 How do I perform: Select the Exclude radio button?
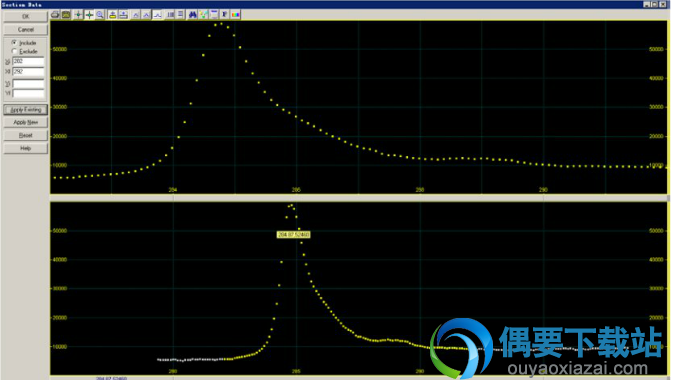[x=14, y=51]
